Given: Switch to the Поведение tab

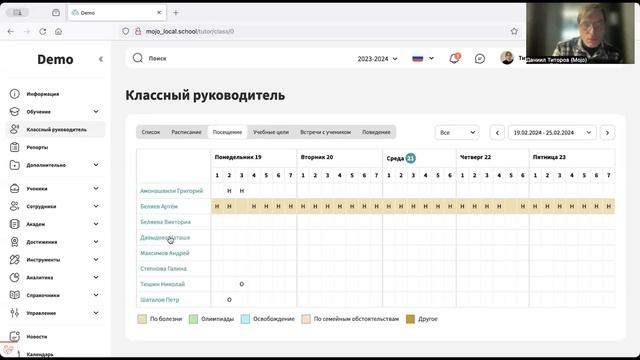Looking at the screenshot, I should pyautogui.click(x=376, y=132).
